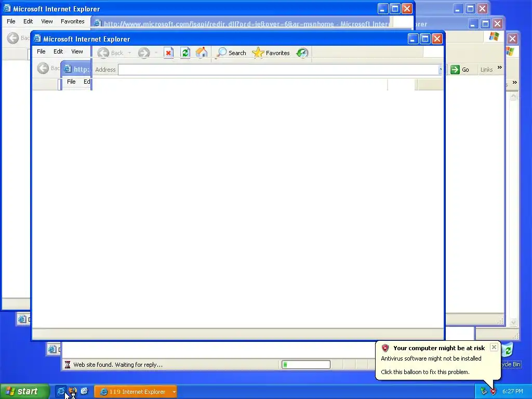Click the loading progress bar in the status bar
This screenshot has width=532, height=399.
305,364
